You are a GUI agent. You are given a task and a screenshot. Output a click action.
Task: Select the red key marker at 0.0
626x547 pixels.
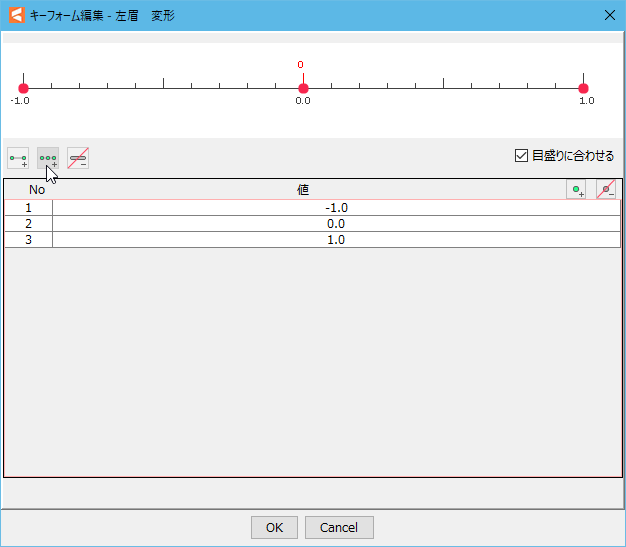303,88
